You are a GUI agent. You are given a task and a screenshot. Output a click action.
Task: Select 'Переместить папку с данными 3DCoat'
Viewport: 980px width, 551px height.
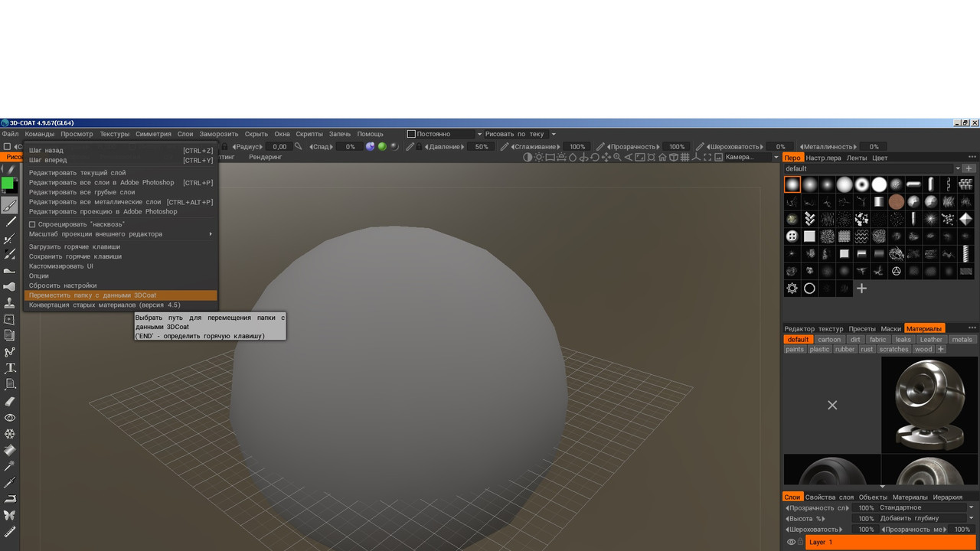120,295
